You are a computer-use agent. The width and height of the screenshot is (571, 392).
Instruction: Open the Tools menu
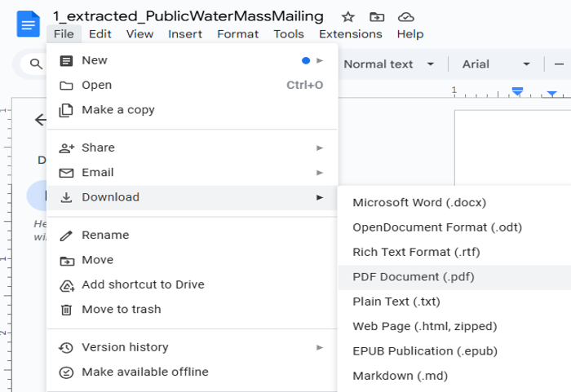(x=289, y=34)
